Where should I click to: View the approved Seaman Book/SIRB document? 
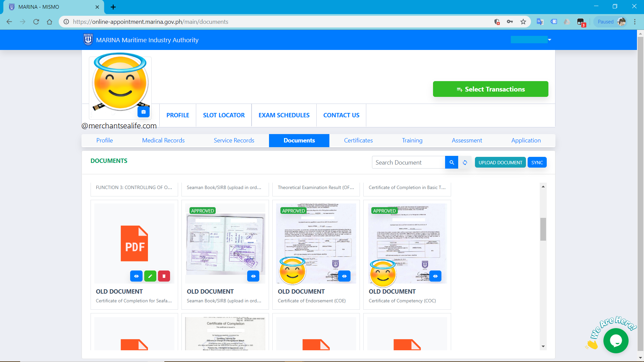click(253, 276)
